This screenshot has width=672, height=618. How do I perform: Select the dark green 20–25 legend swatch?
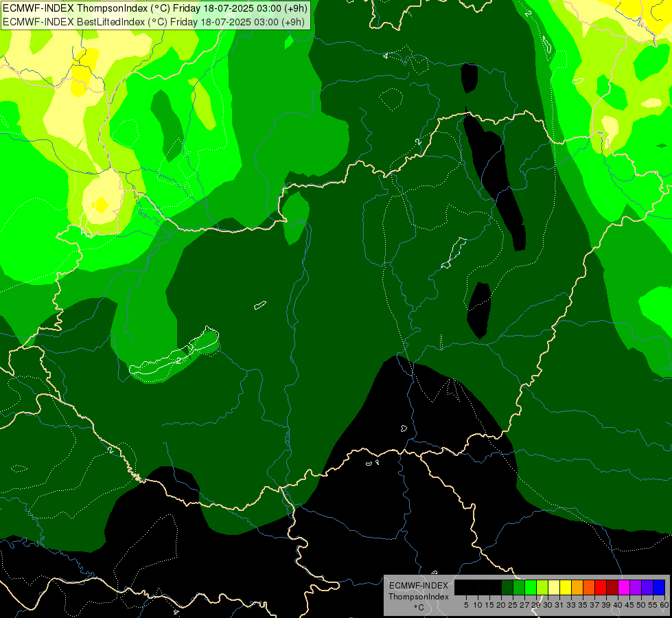point(507,587)
